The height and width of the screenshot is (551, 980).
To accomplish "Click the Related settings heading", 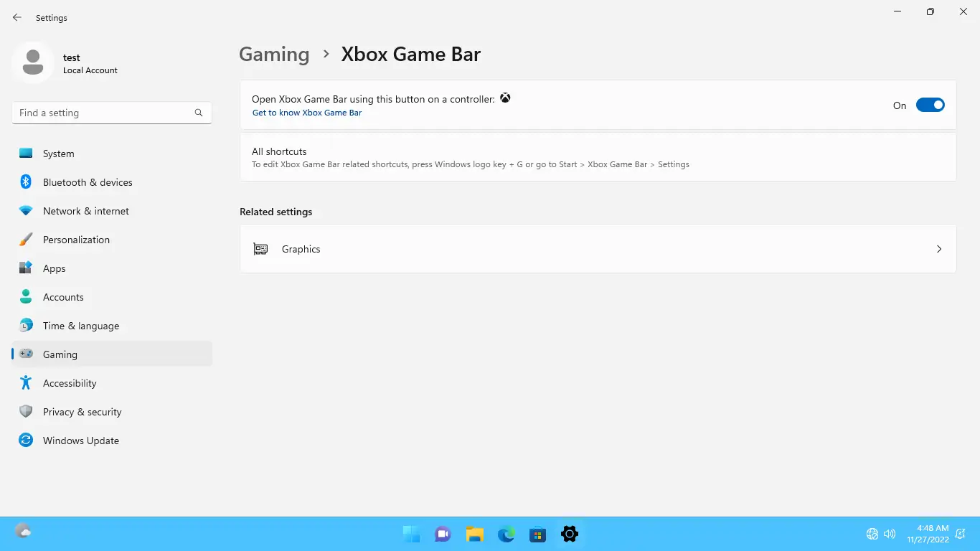I will click(276, 212).
